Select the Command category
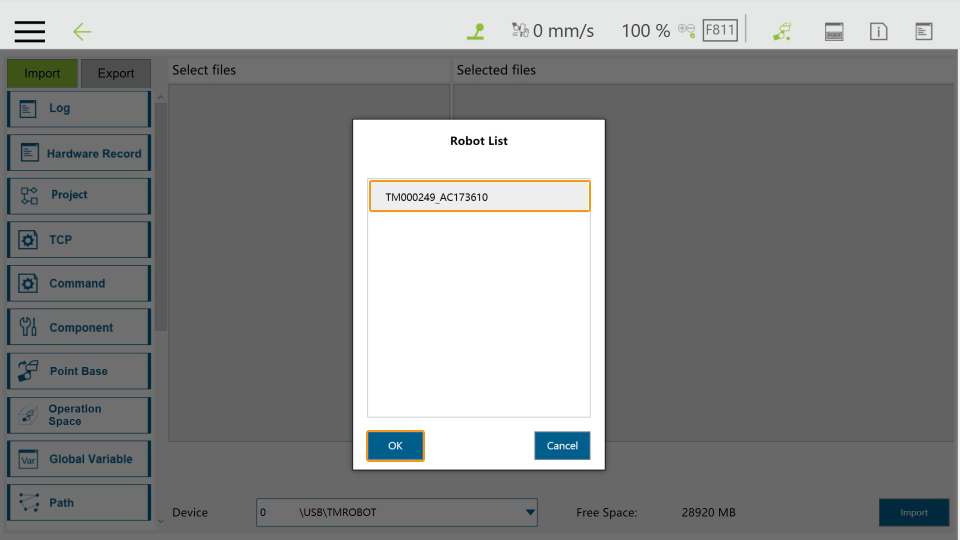This screenshot has height=540, width=960. pos(79,283)
